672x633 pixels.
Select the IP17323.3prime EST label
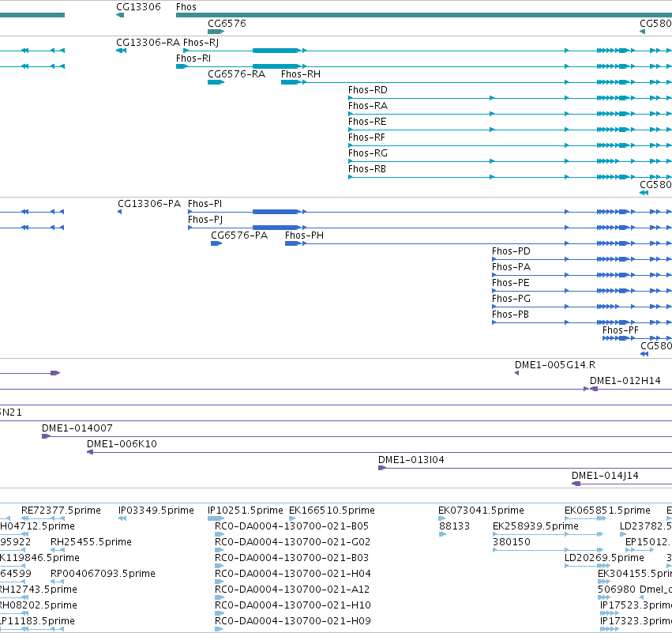pyautogui.click(x=636, y=622)
